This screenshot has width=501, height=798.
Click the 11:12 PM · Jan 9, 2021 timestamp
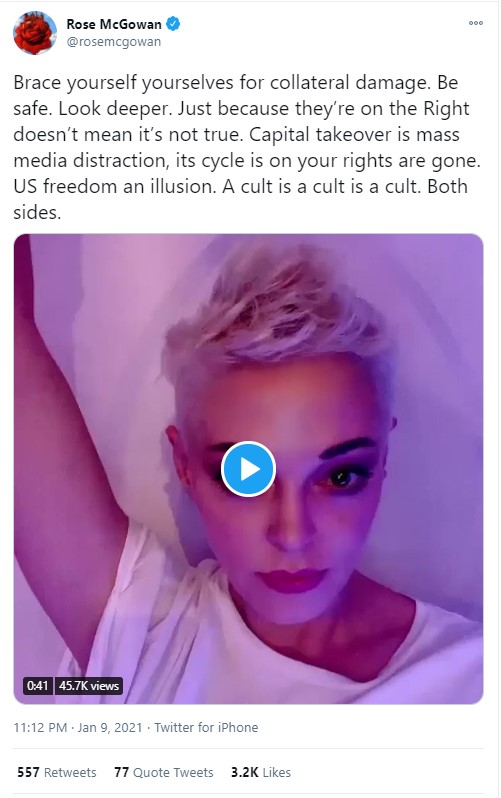point(78,727)
